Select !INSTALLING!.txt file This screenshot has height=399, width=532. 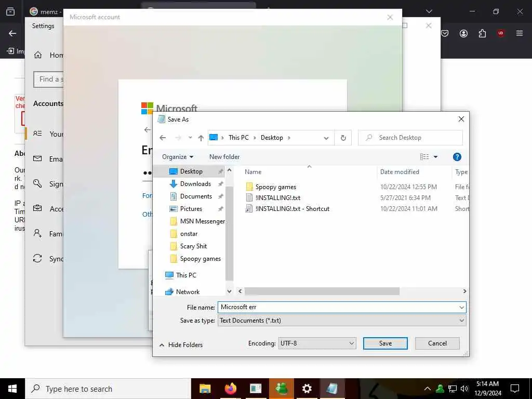click(x=277, y=198)
